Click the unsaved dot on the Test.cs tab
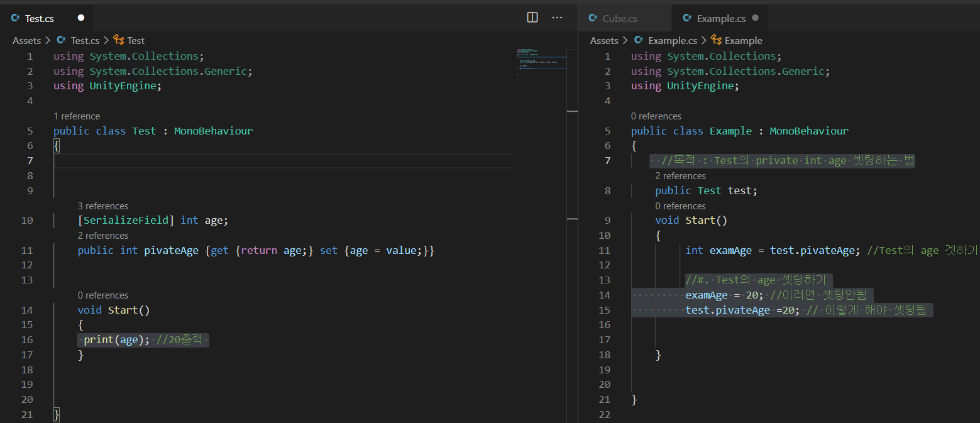Image resolution: width=980 pixels, height=423 pixels. (81, 18)
